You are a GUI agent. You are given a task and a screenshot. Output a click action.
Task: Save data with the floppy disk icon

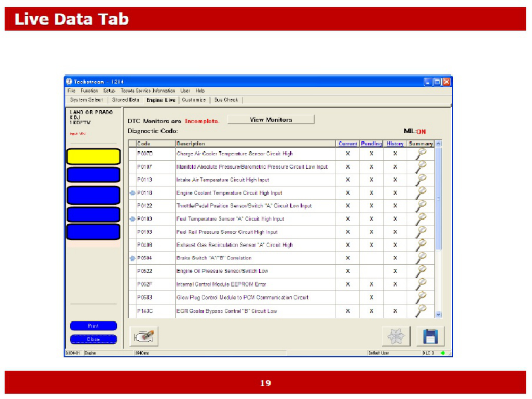click(x=430, y=336)
